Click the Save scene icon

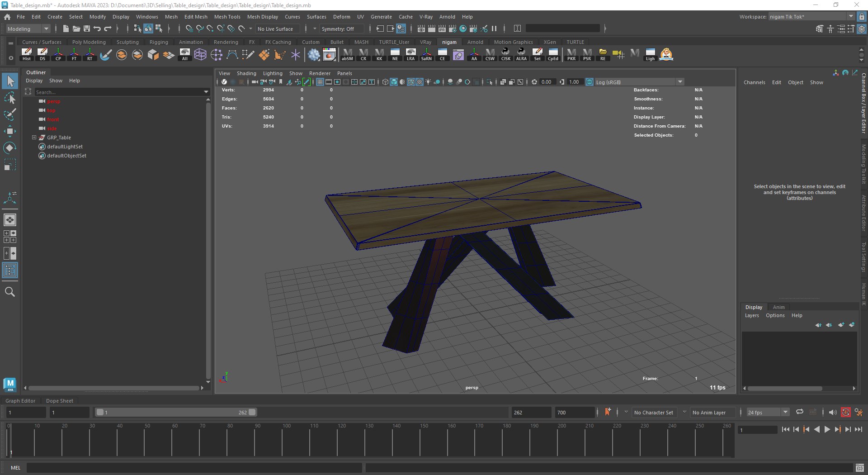tap(87, 28)
